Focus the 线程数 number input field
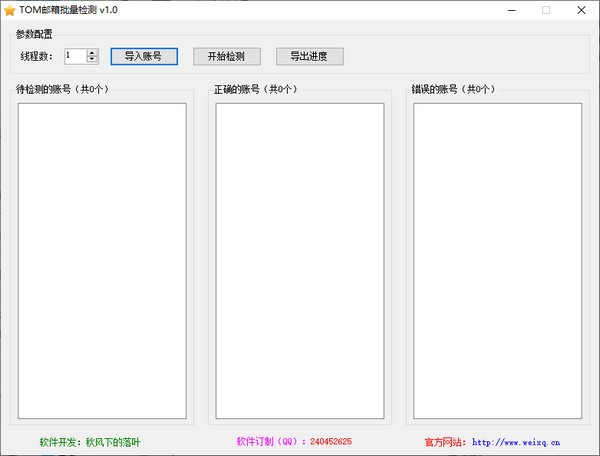 (x=75, y=57)
